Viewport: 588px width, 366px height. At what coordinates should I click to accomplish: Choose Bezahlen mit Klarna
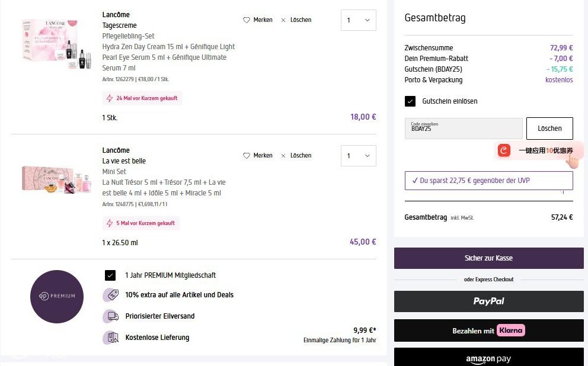pyautogui.click(x=488, y=330)
